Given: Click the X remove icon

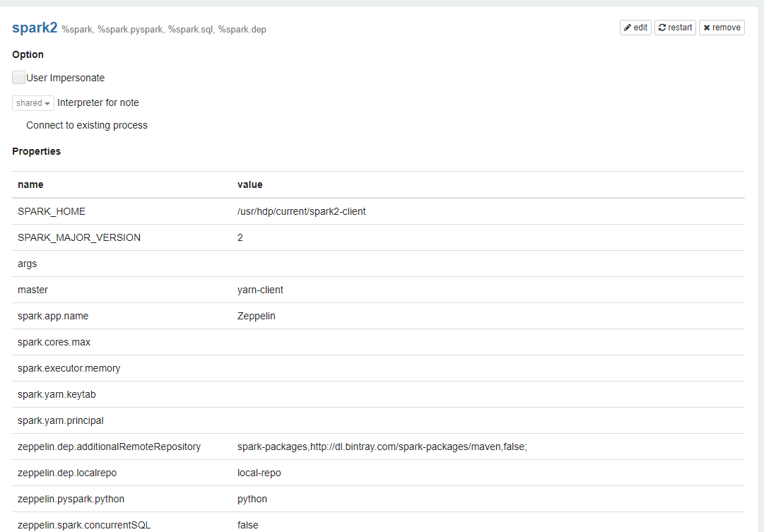Looking at the screenshot, I should point(707,27).
